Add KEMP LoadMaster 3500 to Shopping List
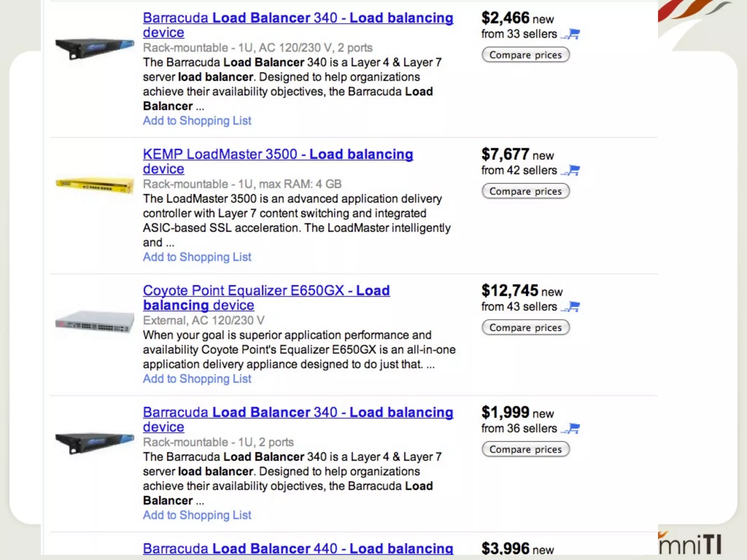 tap(197, 257)
